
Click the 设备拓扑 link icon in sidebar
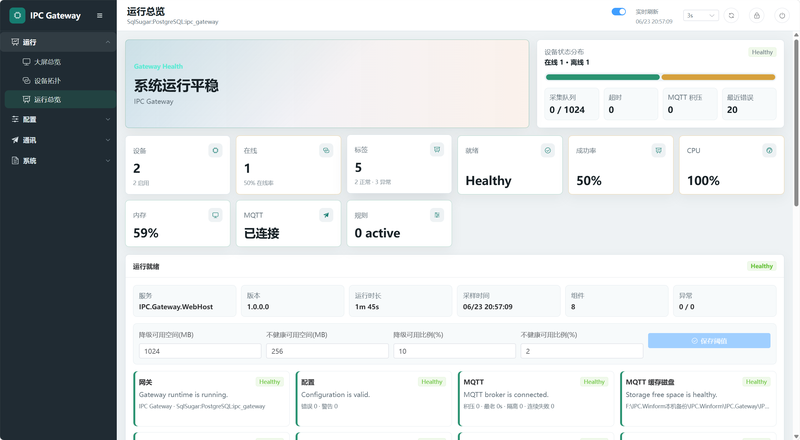(x=26, y=81)
